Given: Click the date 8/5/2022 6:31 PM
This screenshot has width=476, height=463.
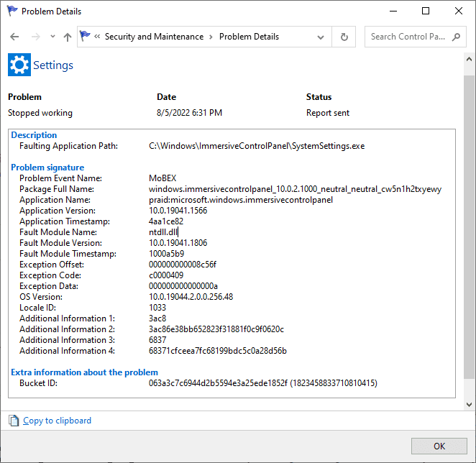Looking at the screenshot, I should point(189,113).
